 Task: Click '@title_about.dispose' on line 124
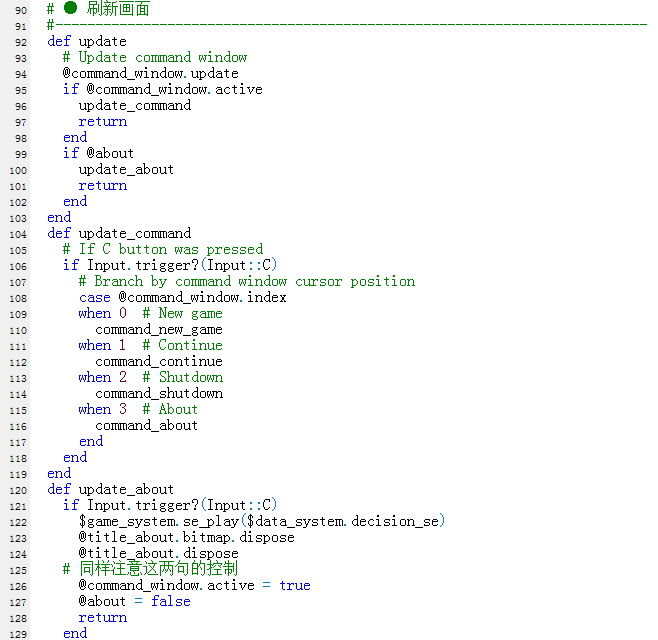(159, 554)
